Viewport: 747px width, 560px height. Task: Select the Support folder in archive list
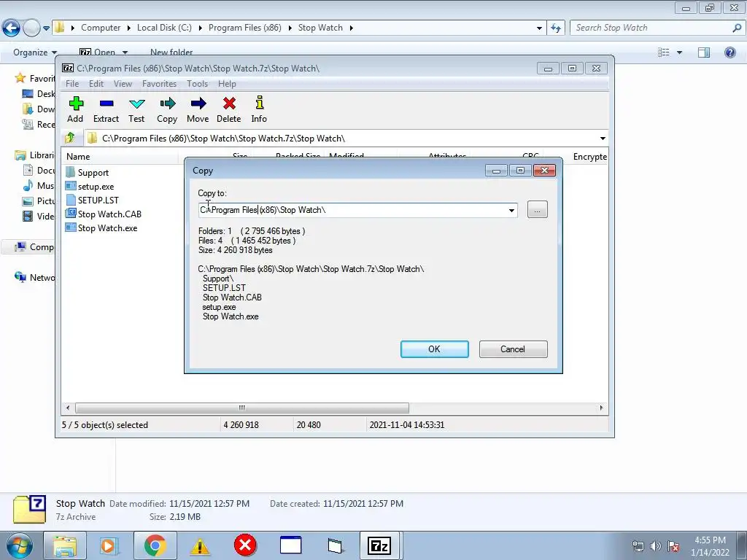93,172
